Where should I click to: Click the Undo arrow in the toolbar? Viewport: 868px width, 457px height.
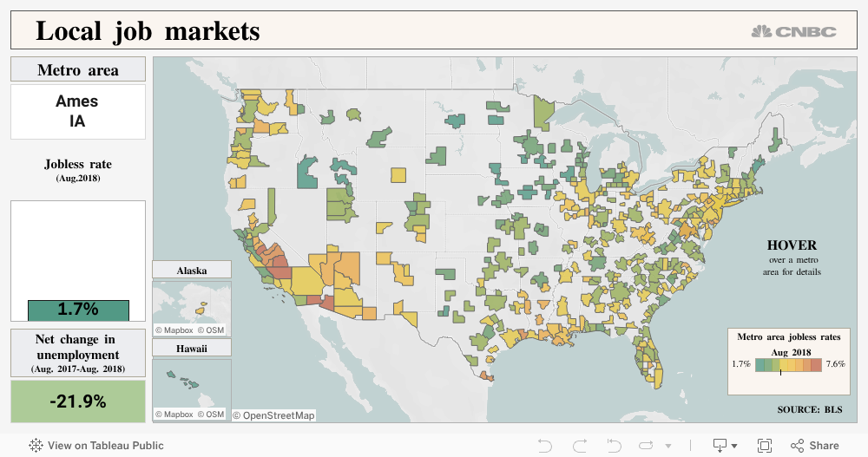[x=545, y=446]
